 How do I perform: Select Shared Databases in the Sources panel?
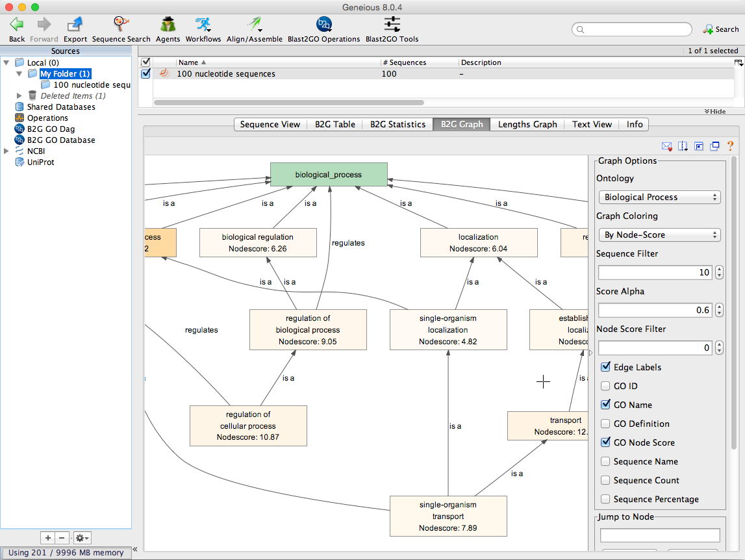[x=61, y=107]
